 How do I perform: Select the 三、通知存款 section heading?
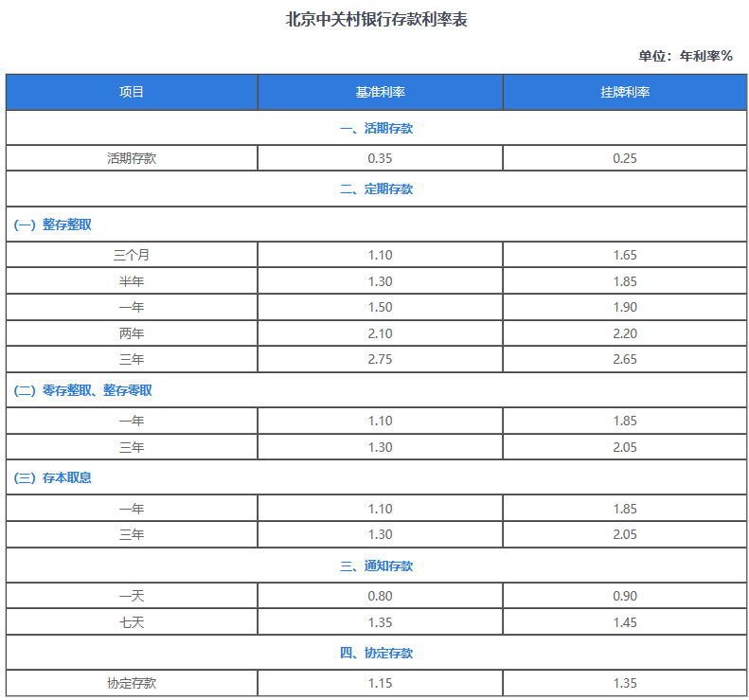pyautogui.click(x=377, y=565)
